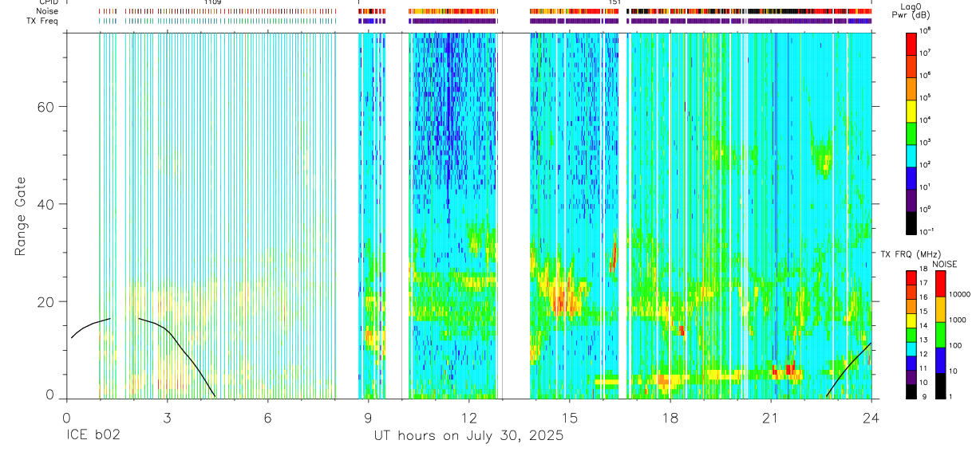Click the cyan segment of Lag0 Pwr colorbar
Image resolution: width=980 pixels, height=452 pixels.
[x=911, y=155]
